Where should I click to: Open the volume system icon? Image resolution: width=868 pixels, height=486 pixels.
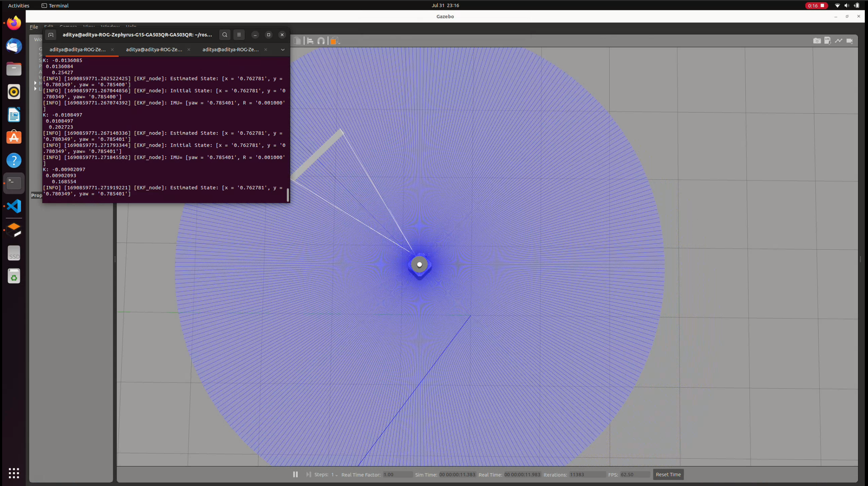pos(847,5)
